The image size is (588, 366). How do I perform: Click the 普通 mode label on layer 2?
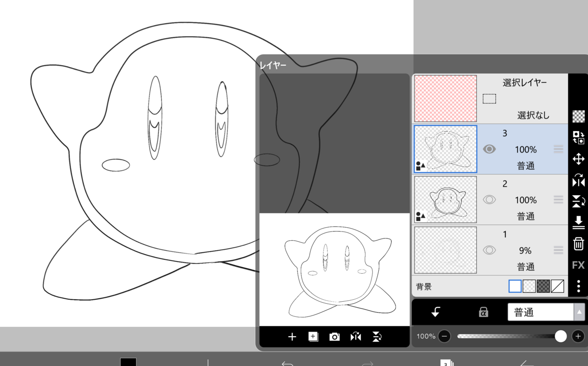pos(526,216)
